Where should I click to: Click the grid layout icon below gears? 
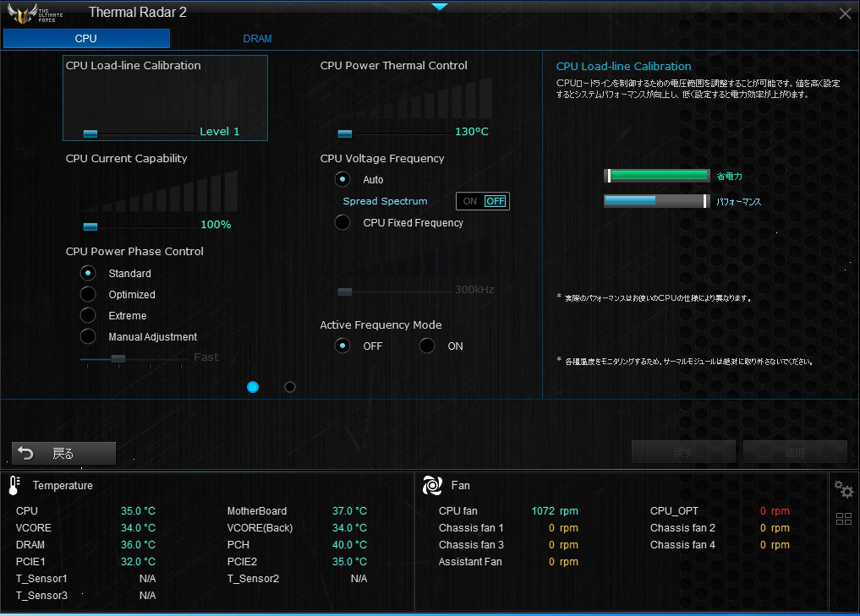(x=844, y=519)
